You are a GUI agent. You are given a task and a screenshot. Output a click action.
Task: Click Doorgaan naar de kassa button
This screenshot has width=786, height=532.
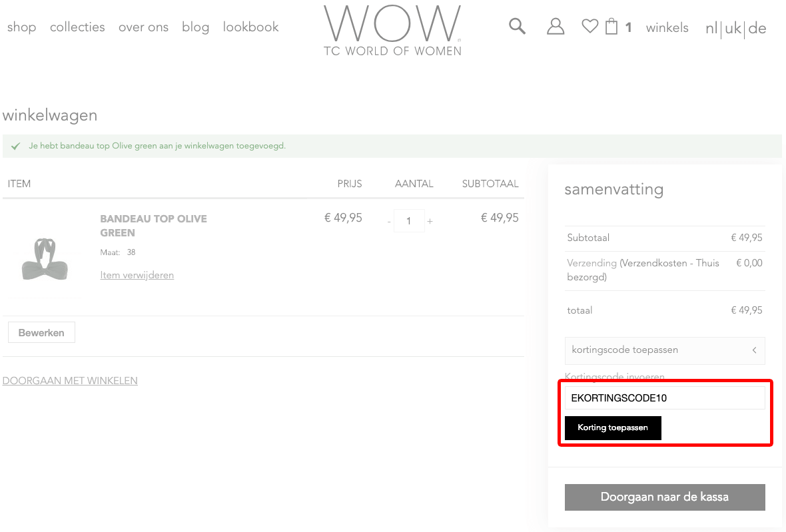[x=665, y=497]
